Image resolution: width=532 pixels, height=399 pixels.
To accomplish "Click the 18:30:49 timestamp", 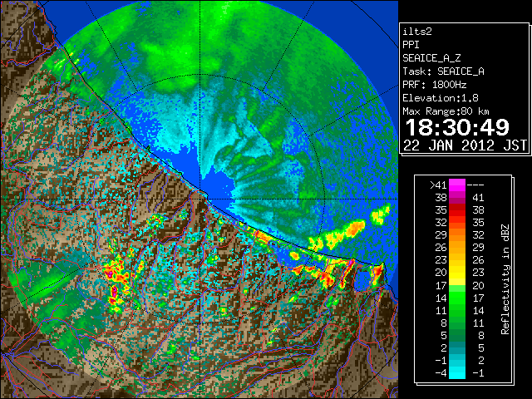I will click(x=457, y=127).
